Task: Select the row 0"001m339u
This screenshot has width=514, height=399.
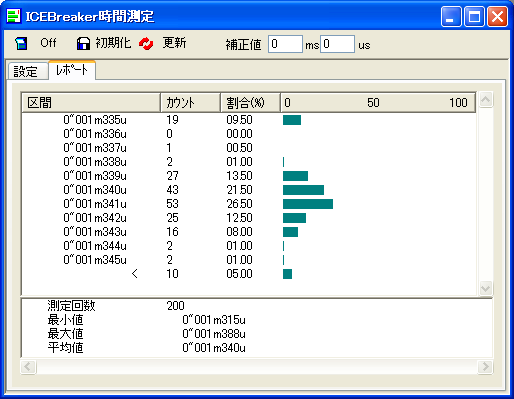Action: point(248,176)
